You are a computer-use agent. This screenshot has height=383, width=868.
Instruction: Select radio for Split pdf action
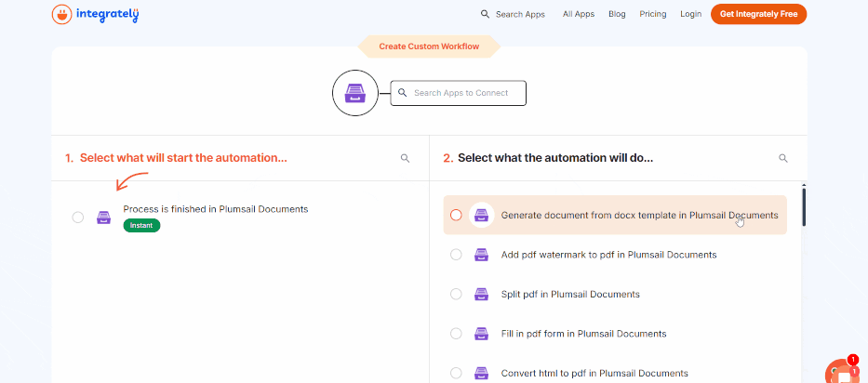(456, 294)
